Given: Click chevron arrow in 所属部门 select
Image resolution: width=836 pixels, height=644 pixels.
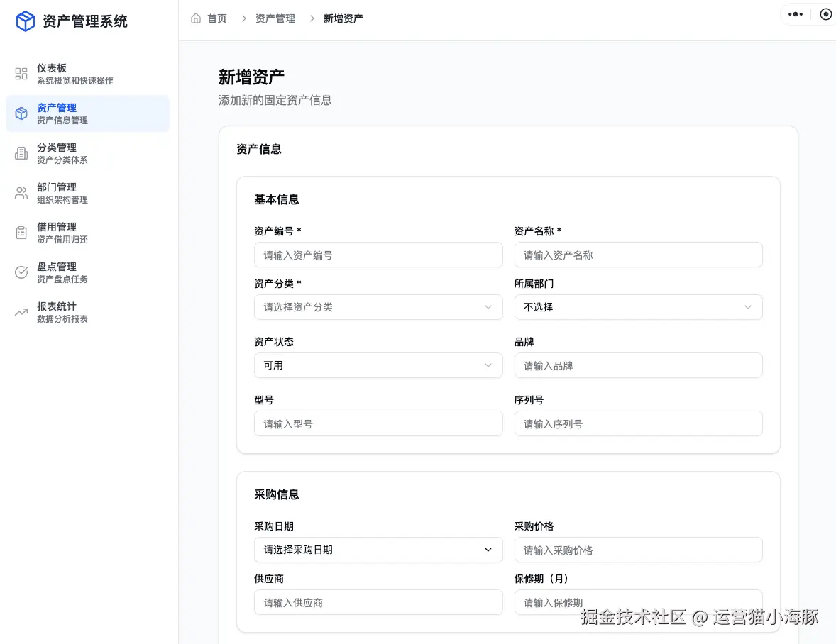Looking at the screenshot, I should 748,307.
